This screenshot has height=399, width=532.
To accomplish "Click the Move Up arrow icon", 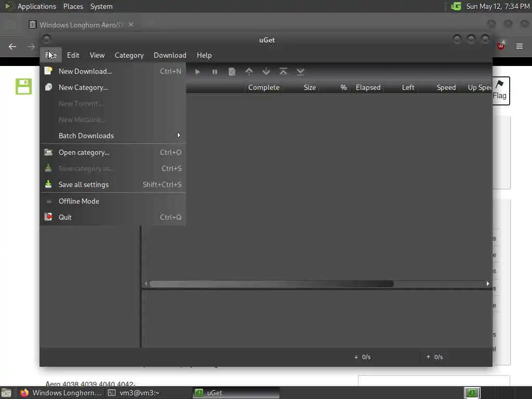I will point(249,72).
